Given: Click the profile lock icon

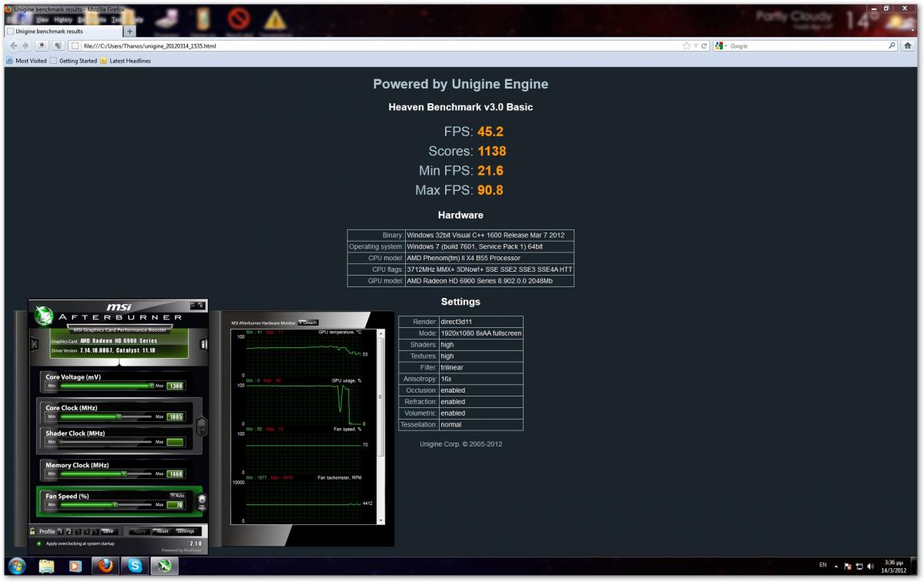Looking at the screenshot, I should (x=33, y=531).
